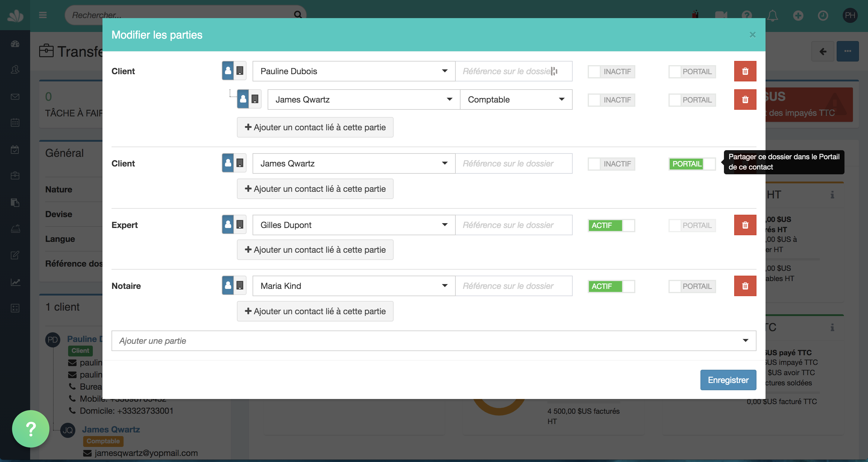Toggle ACTIF switch for Gilles Dupont
This screenshot has width=868, height=462.
point(611,225)
